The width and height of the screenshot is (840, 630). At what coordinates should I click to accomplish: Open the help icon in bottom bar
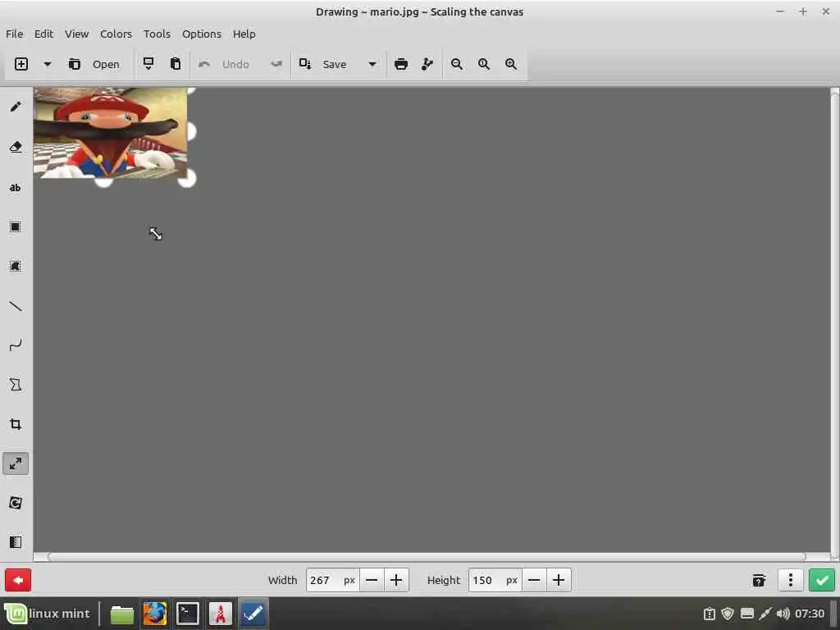(759, 580)
